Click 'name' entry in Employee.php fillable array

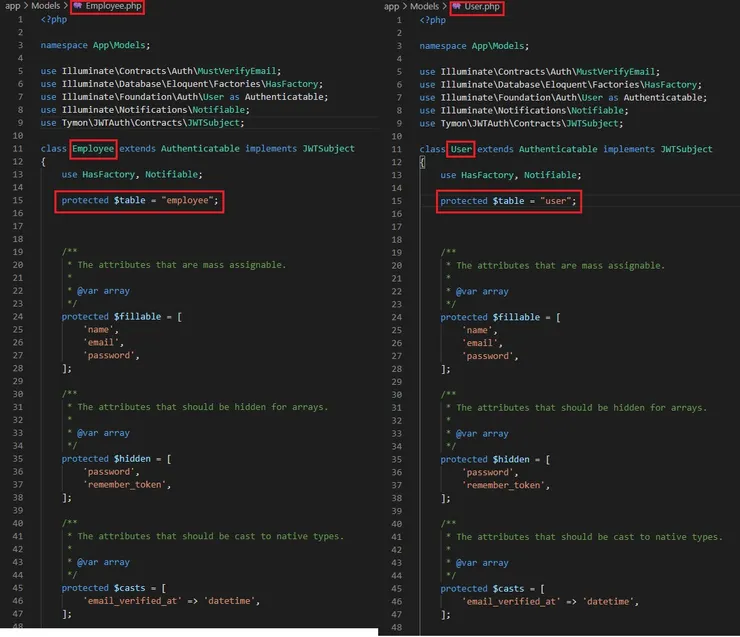coord(98,330)
